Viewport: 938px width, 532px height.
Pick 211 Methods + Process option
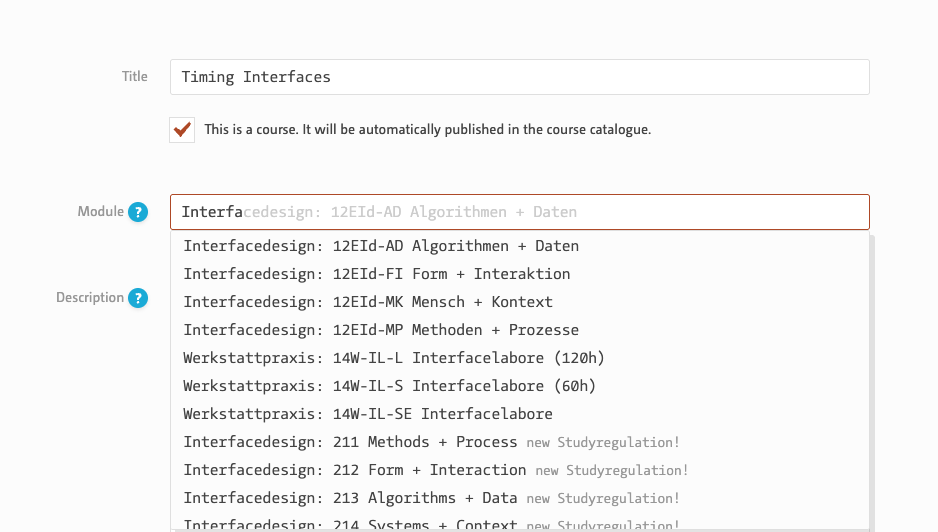tap(519, 442)
